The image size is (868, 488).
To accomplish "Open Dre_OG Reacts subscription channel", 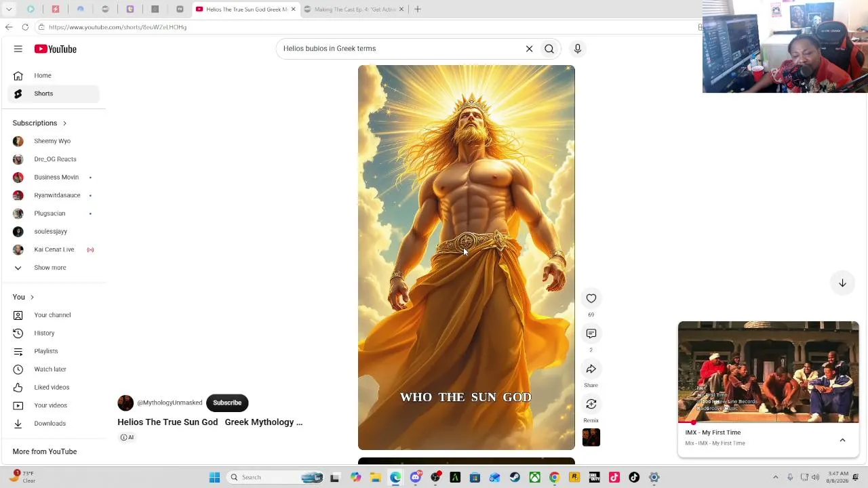I will pyautogui.click(x=54, y=159).
